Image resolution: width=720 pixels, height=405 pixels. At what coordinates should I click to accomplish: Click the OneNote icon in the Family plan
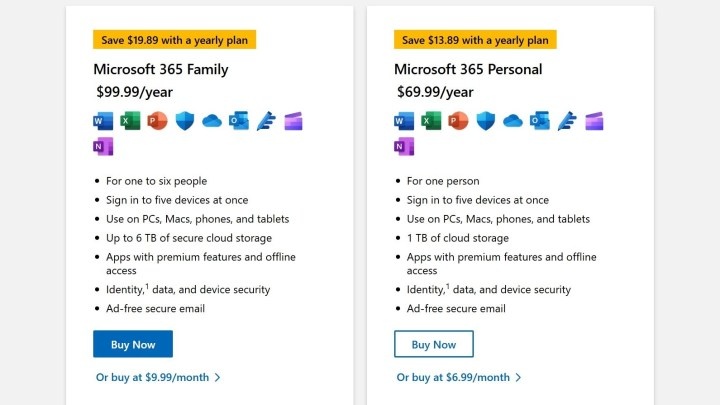103,147
